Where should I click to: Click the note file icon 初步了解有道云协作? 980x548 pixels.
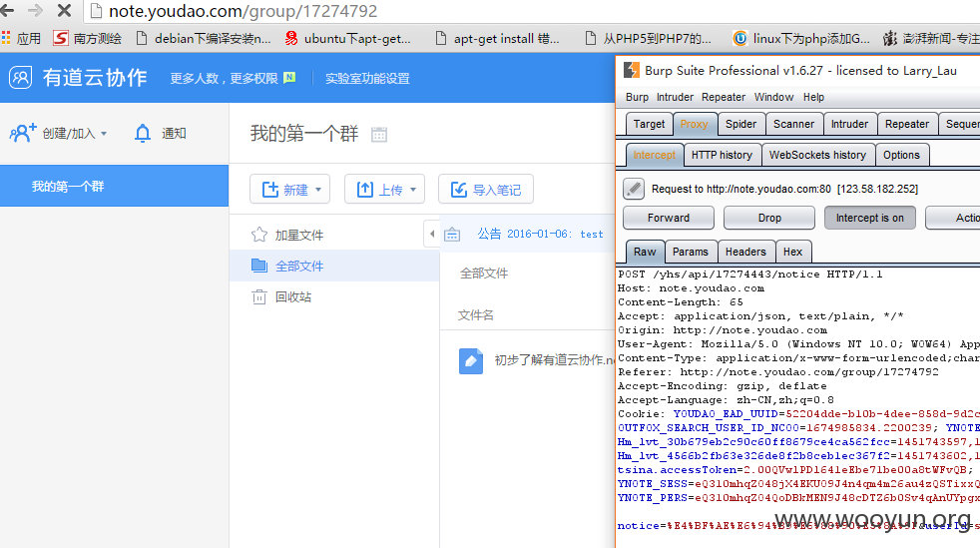point(471,360)
